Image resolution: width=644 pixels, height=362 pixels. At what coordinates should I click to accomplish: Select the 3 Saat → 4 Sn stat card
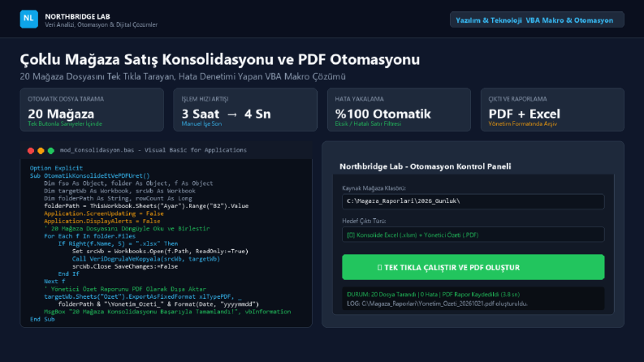click(x=245, y=110)
